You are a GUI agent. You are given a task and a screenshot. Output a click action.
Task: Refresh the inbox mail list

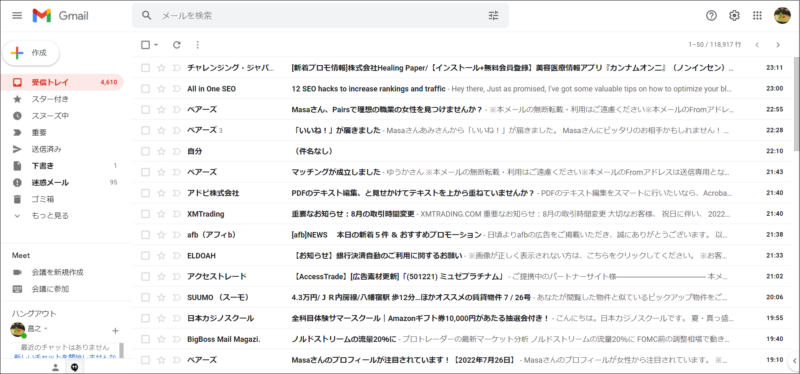pyautogui.click(x=177, y=45)
